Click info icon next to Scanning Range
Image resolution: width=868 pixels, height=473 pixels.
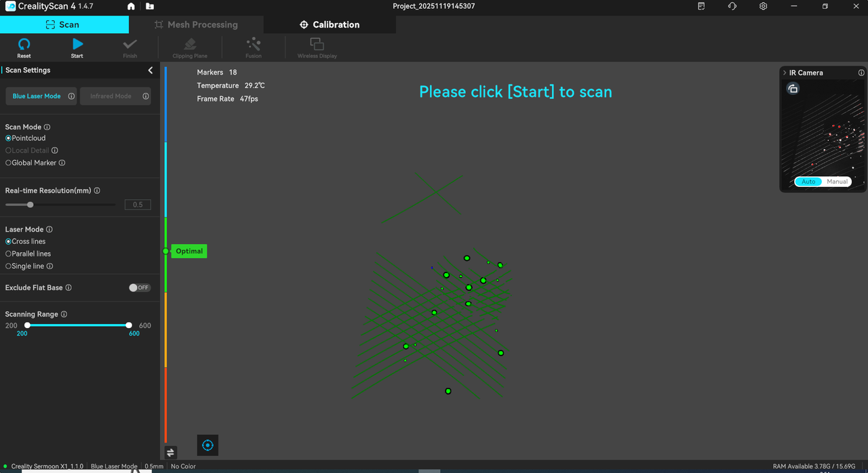pyautogui.click(x=64, y=314)
